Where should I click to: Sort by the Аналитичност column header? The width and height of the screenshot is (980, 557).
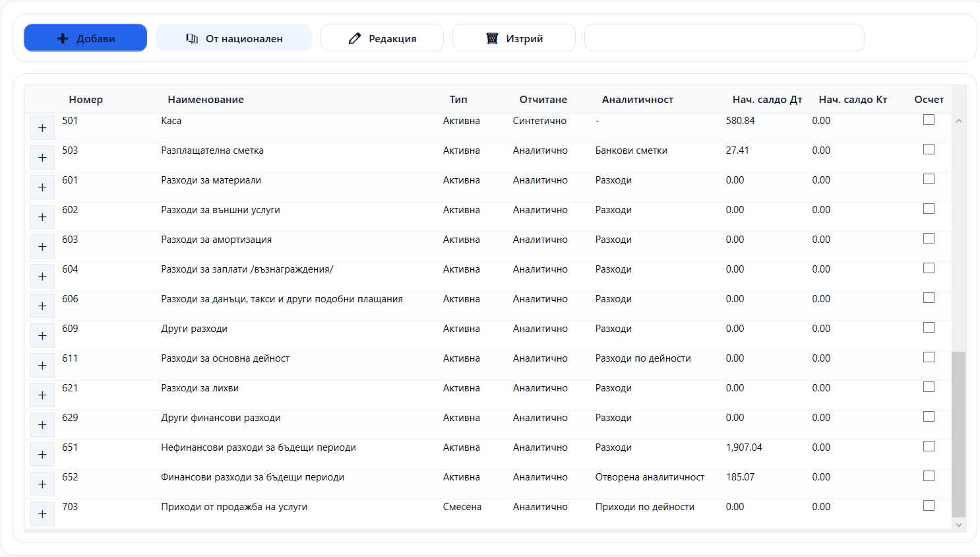637,100
